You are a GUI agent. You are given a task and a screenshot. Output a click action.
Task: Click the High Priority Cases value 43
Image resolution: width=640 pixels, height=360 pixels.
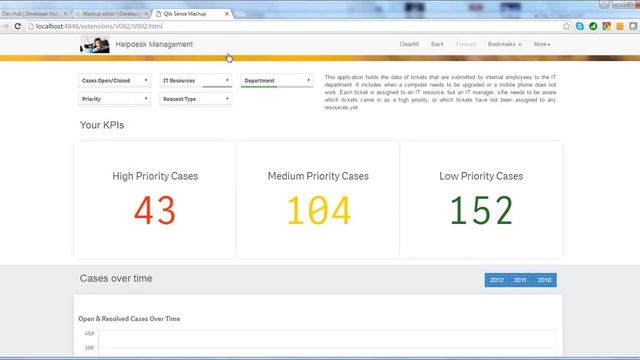point(155,211)
